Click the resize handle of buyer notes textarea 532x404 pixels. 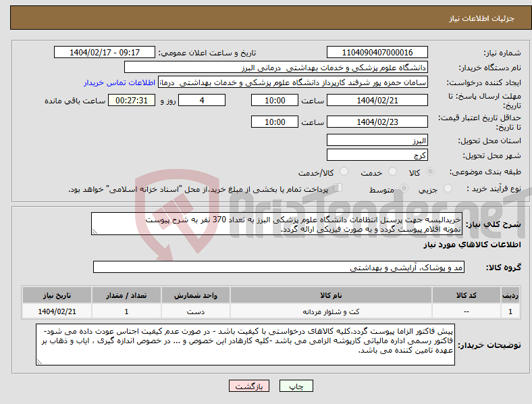click(39, 362)
